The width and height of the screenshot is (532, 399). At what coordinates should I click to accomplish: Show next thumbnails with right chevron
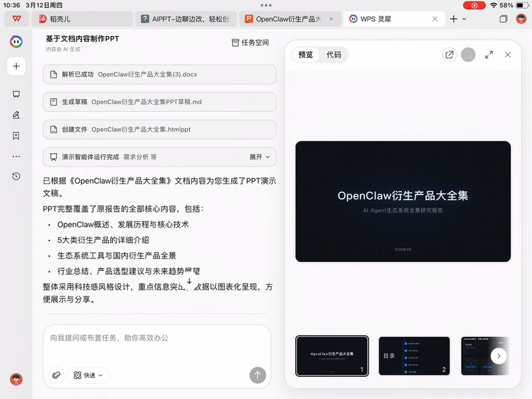click(499, 356)
